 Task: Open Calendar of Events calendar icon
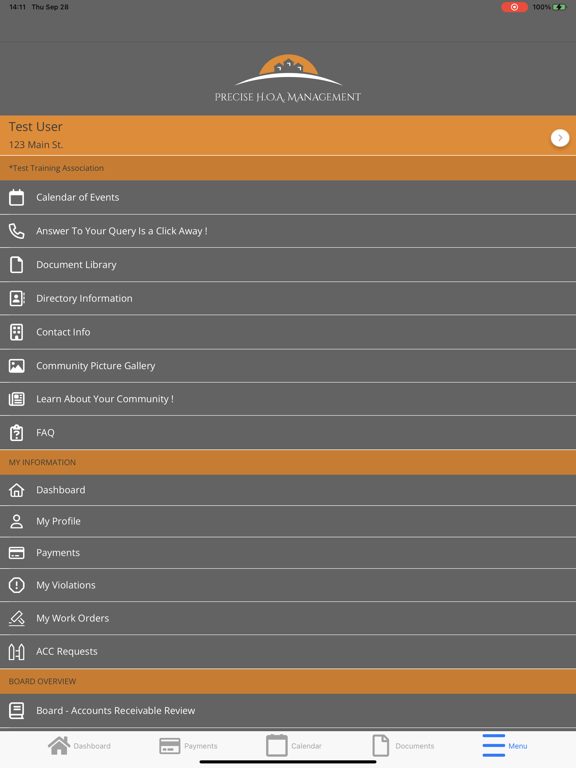point(17,197)
